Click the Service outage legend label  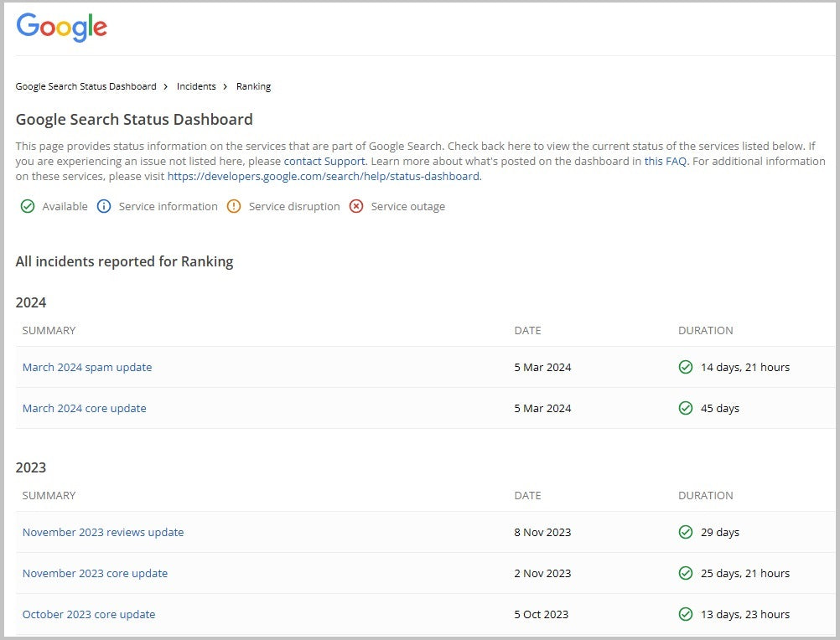click(407, 207)
